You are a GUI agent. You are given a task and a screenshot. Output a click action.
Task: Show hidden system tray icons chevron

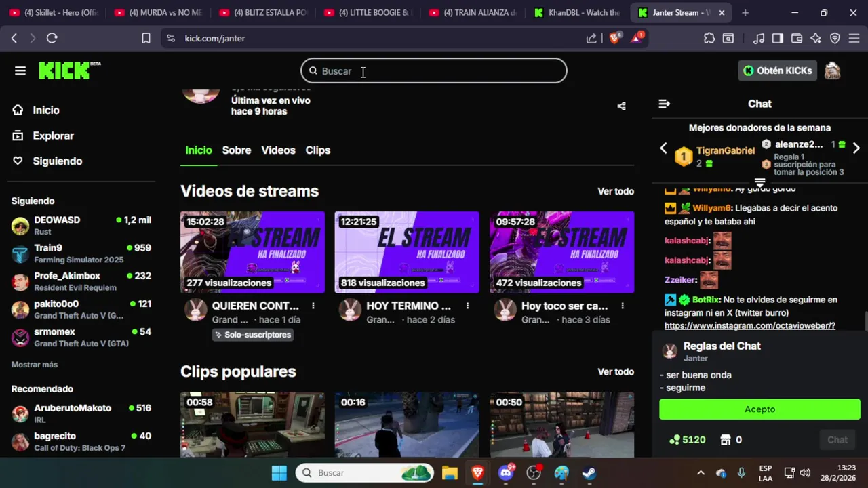[x=701, y=473]
